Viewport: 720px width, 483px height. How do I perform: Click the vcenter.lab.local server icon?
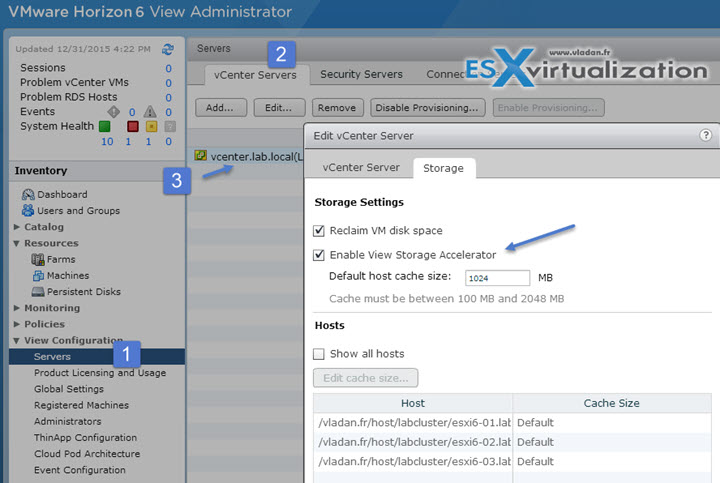[200, 155]
